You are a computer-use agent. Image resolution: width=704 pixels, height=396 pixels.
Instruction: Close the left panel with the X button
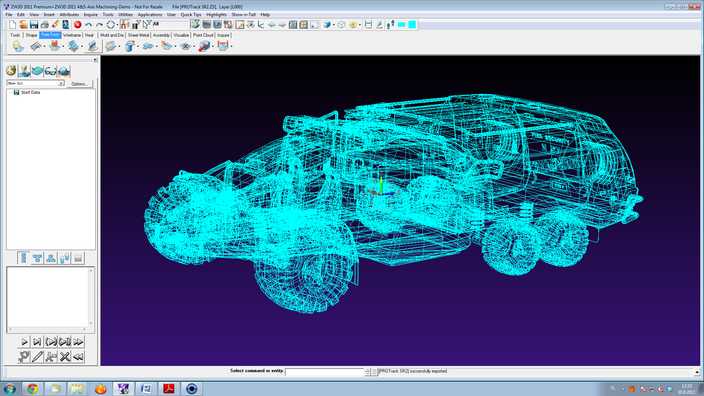pos(95,60)
